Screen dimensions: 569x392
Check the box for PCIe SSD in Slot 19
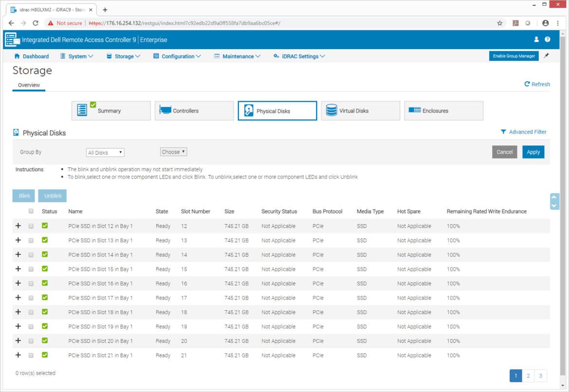point(31,327)
